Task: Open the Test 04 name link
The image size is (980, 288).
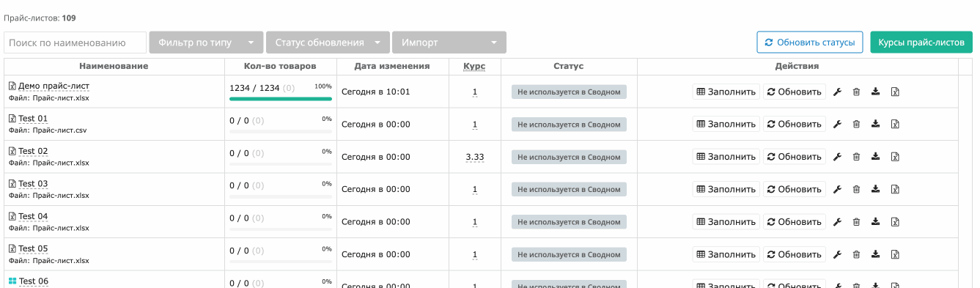Action: click(33, 216)
